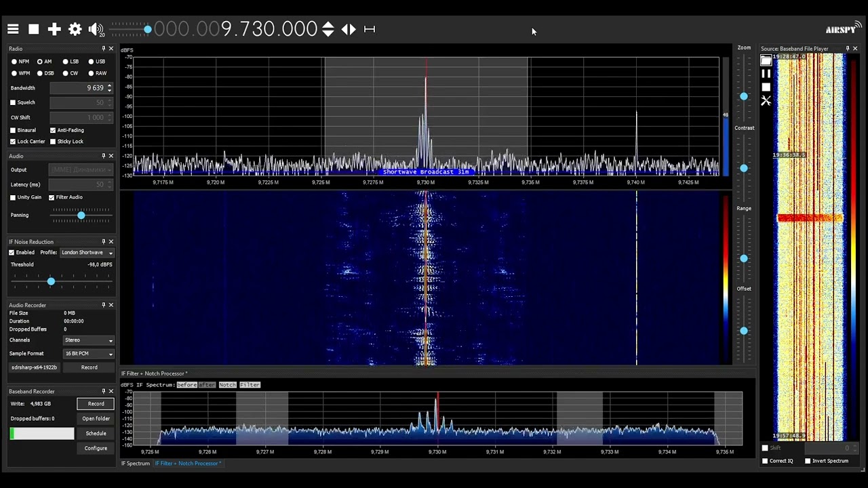Click the left-right tuning arrows icon

click(x=349, y=29)
